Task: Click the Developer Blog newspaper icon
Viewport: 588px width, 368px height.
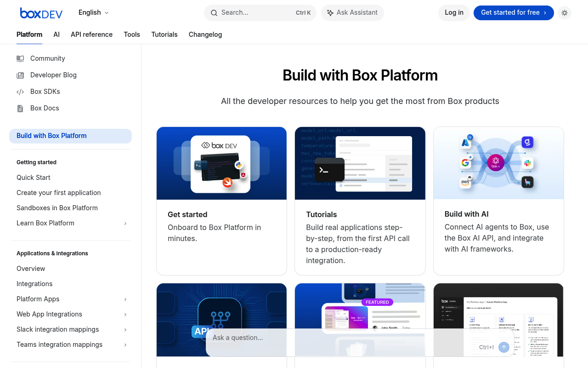Action: pos(20,75)
